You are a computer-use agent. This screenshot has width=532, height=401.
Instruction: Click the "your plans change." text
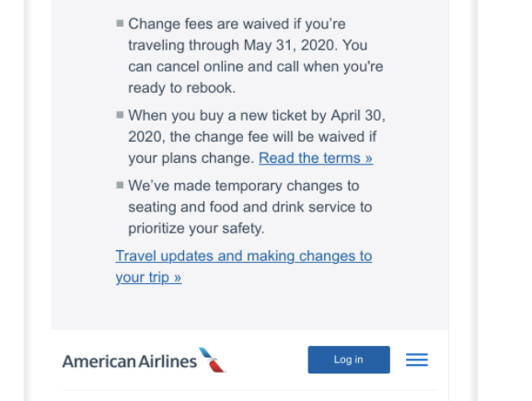191,158
